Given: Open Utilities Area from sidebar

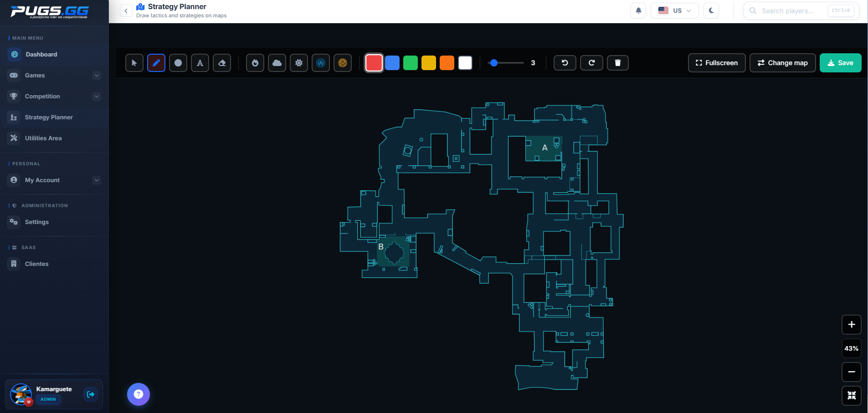Looking at the screenshot, I should tap(43, 138).
